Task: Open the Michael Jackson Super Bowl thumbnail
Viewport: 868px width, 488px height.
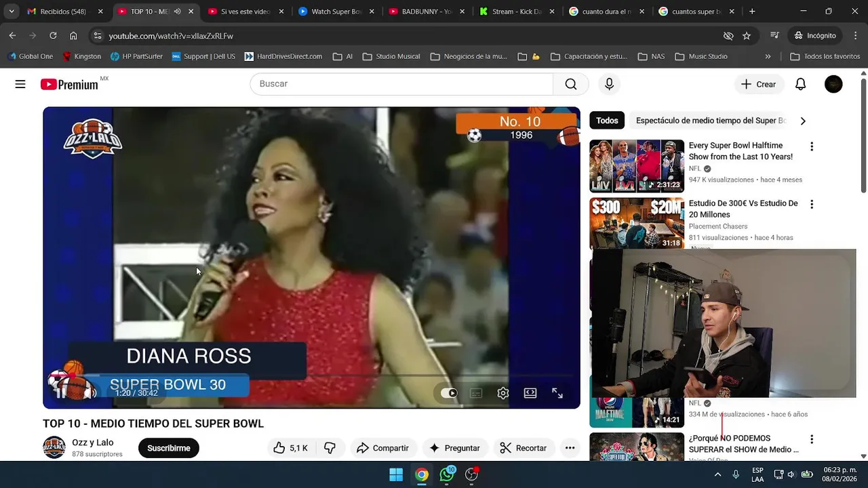Action: click(x=637, y=447)
